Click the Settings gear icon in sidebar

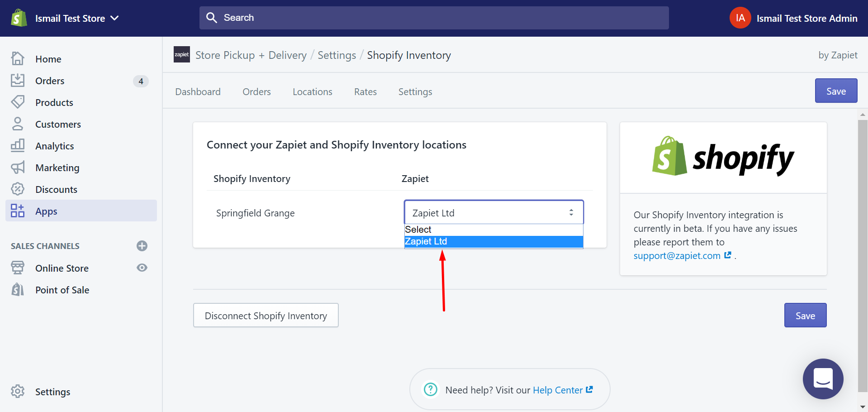pyautogui.click(x=18, y=391)
